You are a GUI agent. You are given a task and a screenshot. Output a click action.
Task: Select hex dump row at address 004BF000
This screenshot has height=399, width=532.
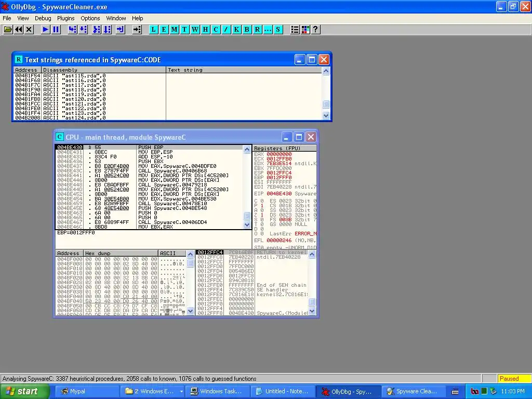[x=120, y=259]
